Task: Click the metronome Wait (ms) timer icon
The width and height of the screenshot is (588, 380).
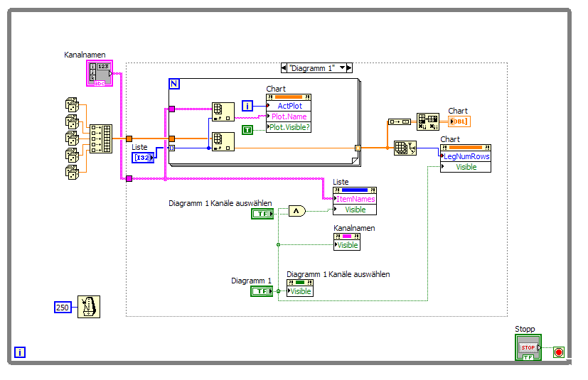Action: coord(89,307)
